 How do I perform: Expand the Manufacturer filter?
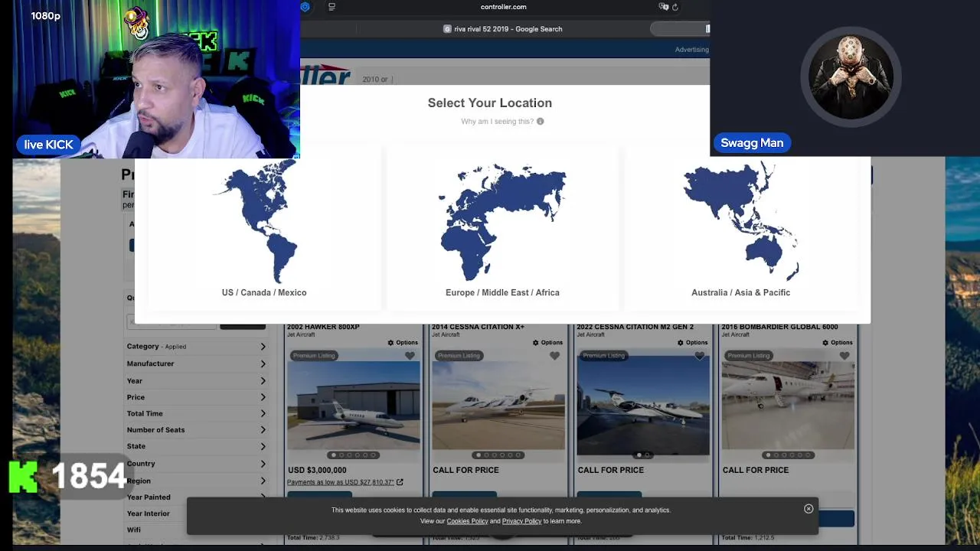click(197, 364)
